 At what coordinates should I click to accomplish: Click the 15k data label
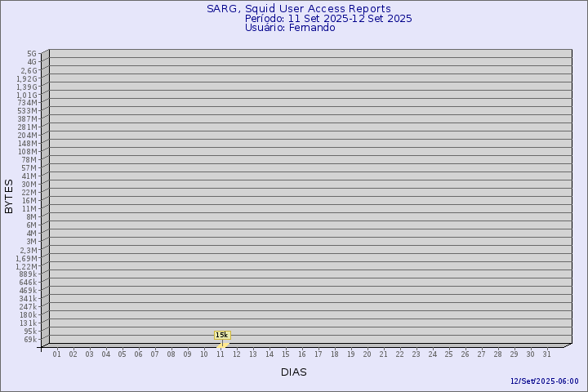[222, 335]
